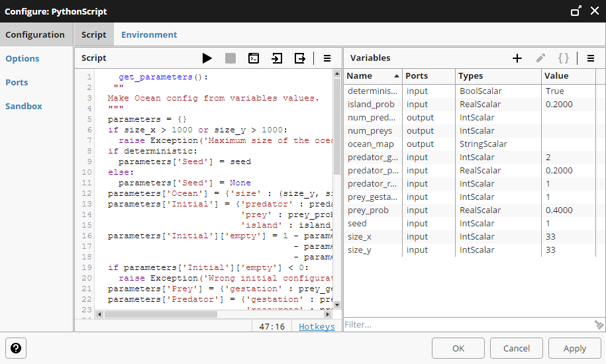
Task: Click the export script icon
Action: 300,58
